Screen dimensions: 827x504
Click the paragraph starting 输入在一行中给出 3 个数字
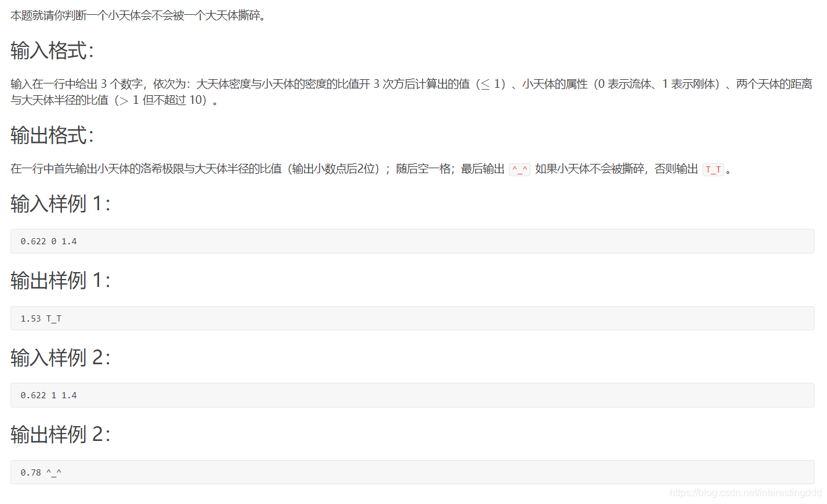(412, 92)
